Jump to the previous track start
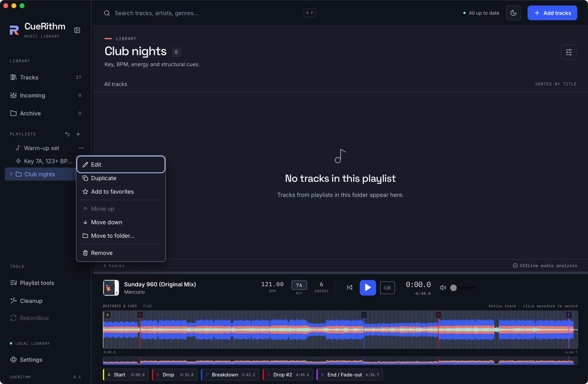This screenshot has width=588, height=384. (x=350, y=288)
